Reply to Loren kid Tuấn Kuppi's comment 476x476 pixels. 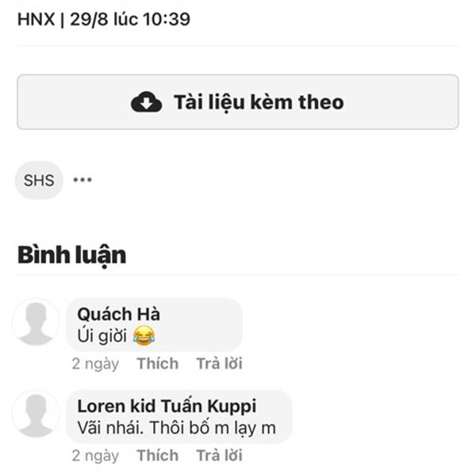(x=219, y=455)
